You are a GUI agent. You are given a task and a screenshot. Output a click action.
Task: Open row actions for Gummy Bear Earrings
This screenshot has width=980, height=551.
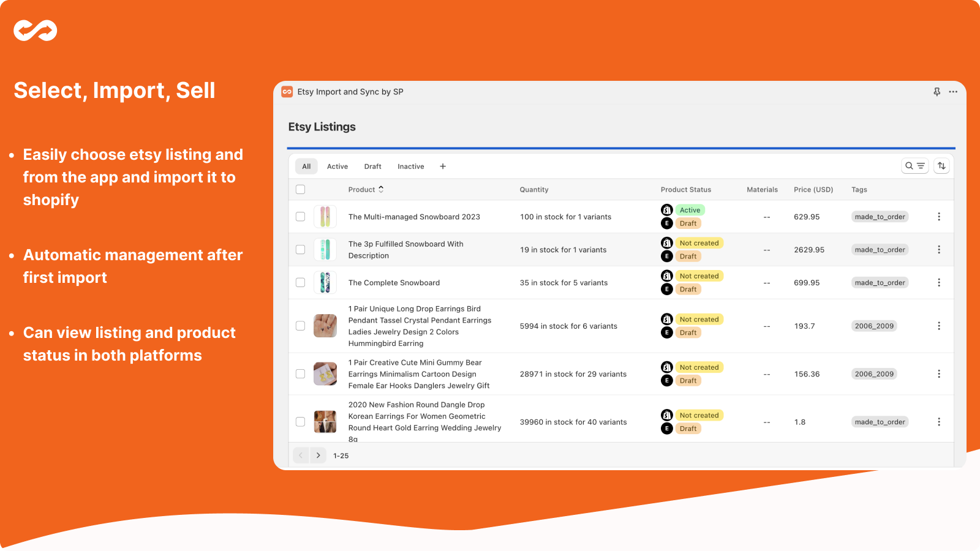939,374
